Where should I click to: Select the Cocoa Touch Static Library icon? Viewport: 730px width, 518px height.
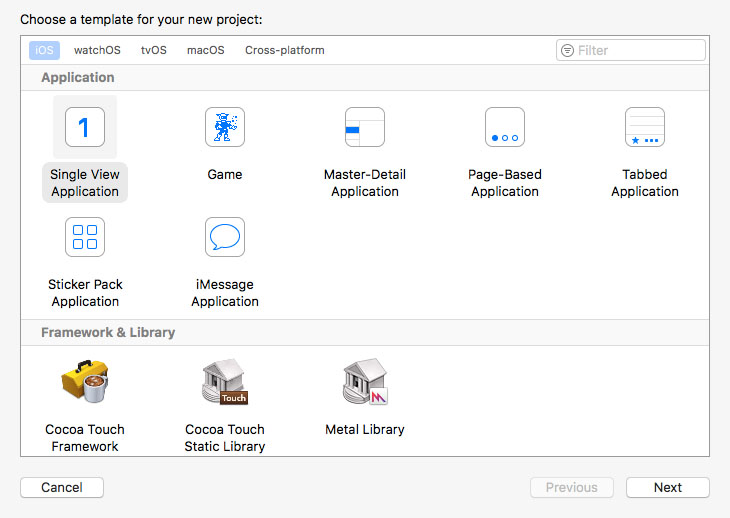(x=225, y=381)
